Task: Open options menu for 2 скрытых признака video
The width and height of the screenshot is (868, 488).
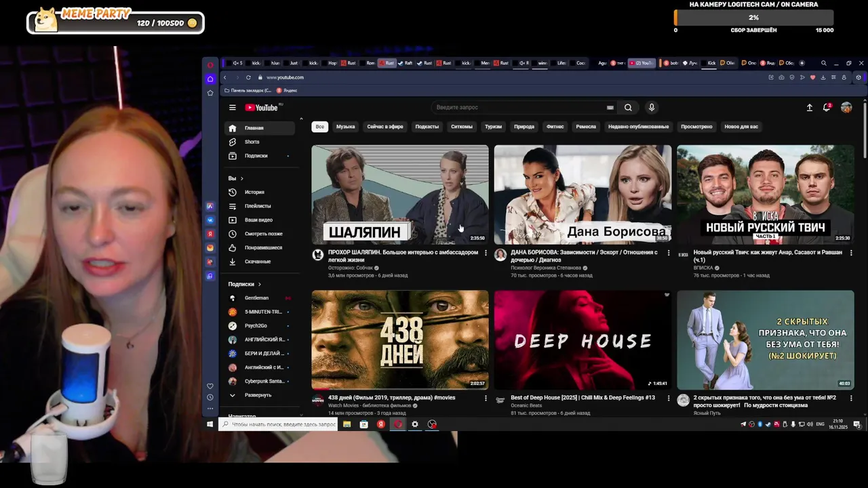Action: click(851, 398)
